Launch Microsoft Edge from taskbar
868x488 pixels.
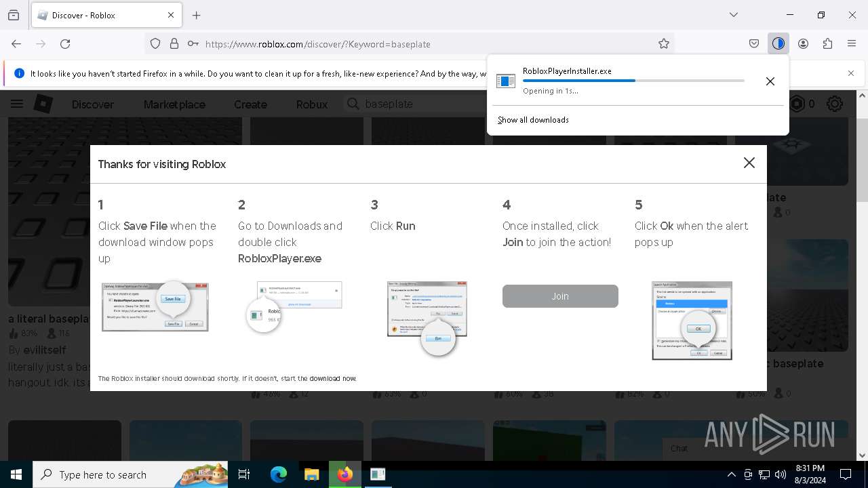(279, 474)
